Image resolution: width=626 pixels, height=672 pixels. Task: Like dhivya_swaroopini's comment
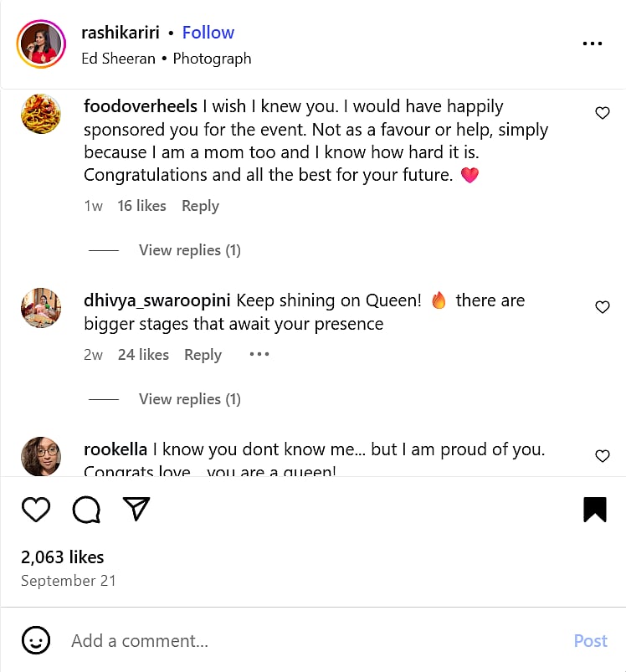[x=602, y=307]
